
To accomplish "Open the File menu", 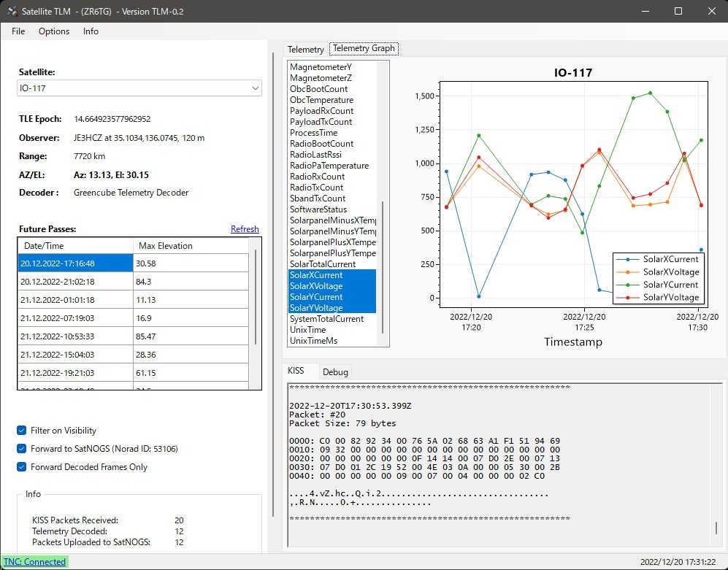I will coord(18,31).
